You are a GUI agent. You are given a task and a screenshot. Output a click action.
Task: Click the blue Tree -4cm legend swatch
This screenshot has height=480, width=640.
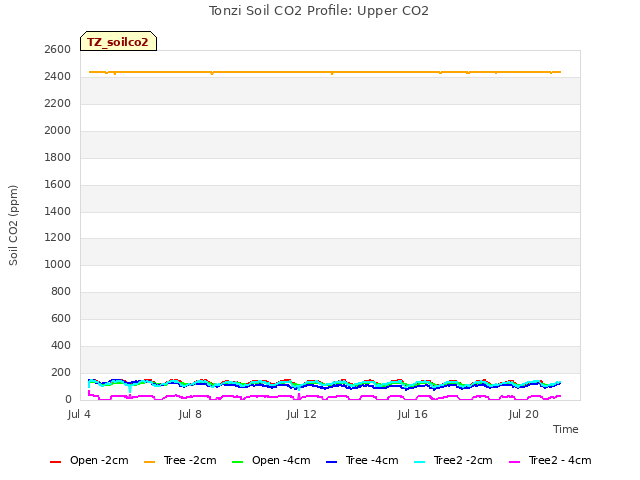pos(331,462)
